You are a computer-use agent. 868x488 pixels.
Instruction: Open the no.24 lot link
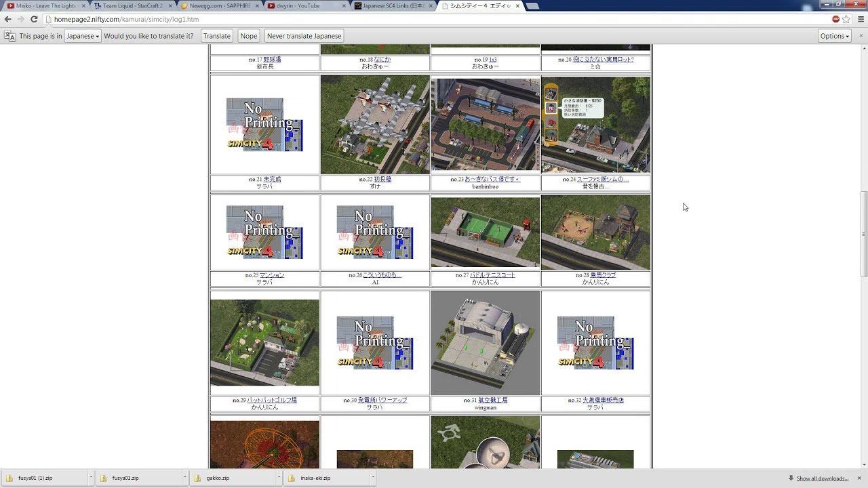[x=603, y=180]
